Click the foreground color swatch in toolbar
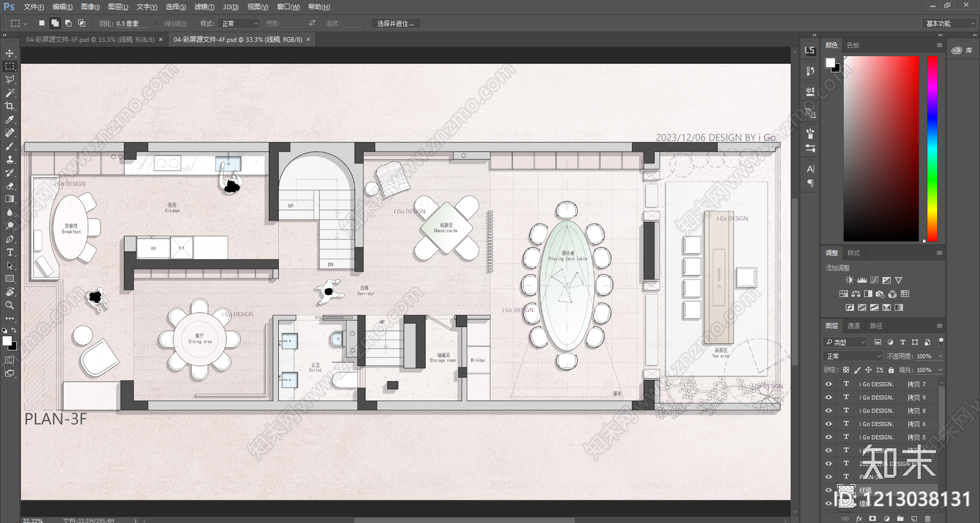Screen dimensions: 980x523 click(x=7, y=341)
